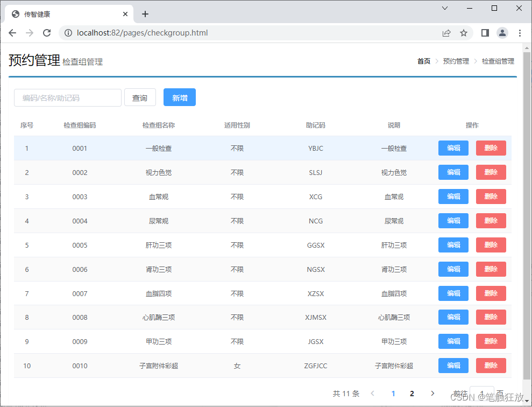The image size is (532, 407).
Task: Click the 查询 search button
Action: click(x=140, y=97)
